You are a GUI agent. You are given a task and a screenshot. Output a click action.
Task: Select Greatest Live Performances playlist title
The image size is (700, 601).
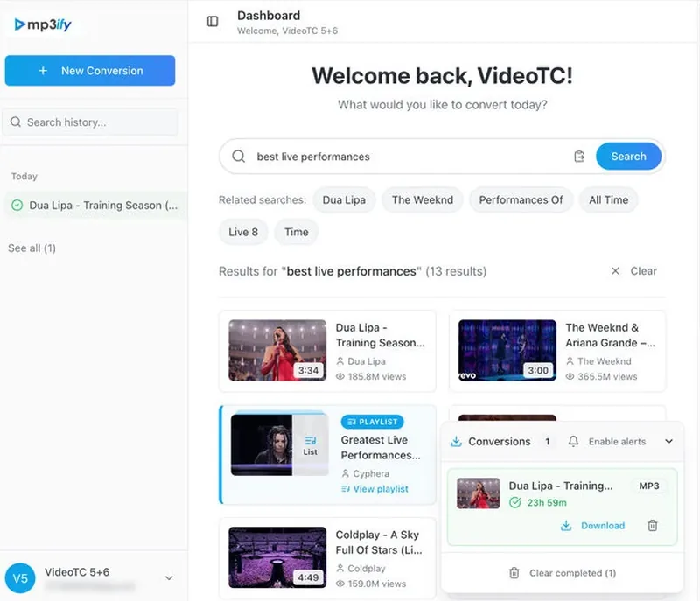pos(381,448)
